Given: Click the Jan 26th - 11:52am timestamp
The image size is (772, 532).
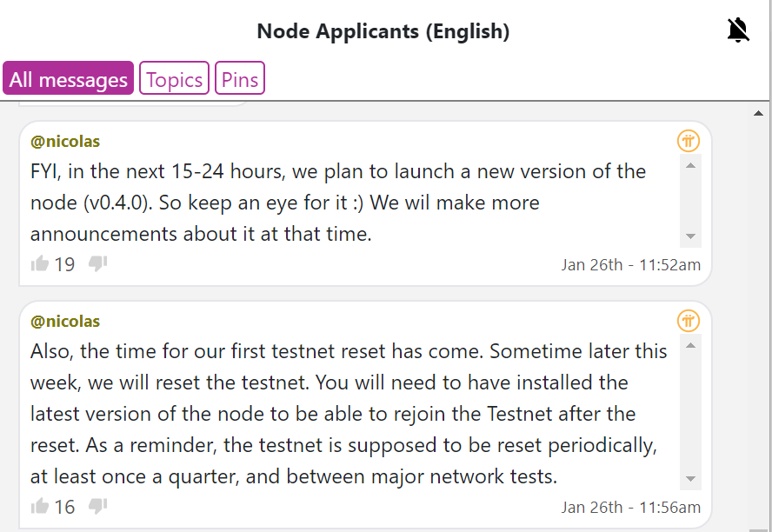Looking at the screenshot, I should click(630, 265).
